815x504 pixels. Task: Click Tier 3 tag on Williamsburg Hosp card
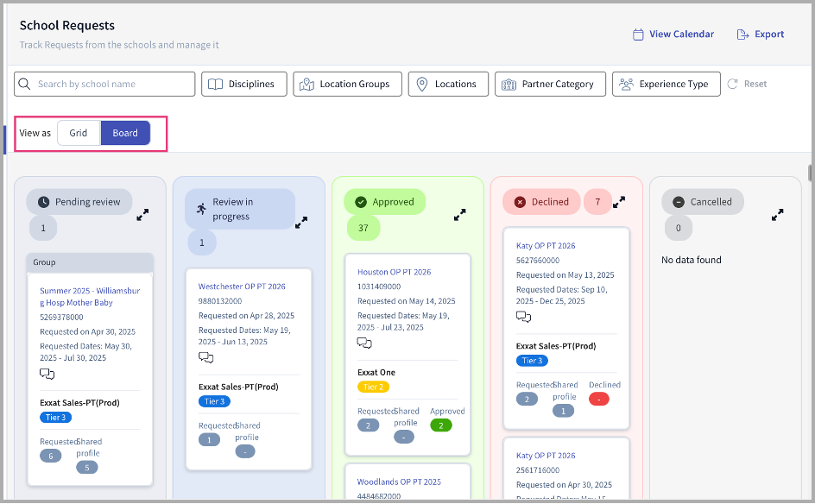(55, 417)
